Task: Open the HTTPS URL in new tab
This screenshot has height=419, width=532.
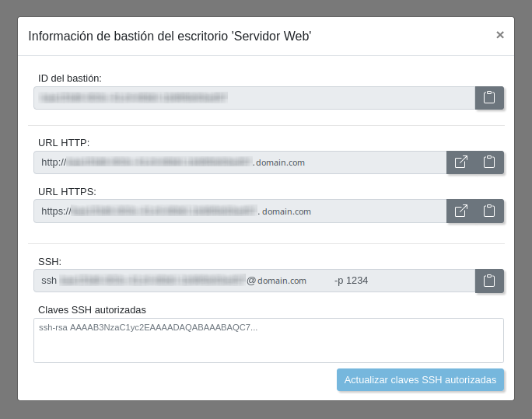Action: [460, 211]
